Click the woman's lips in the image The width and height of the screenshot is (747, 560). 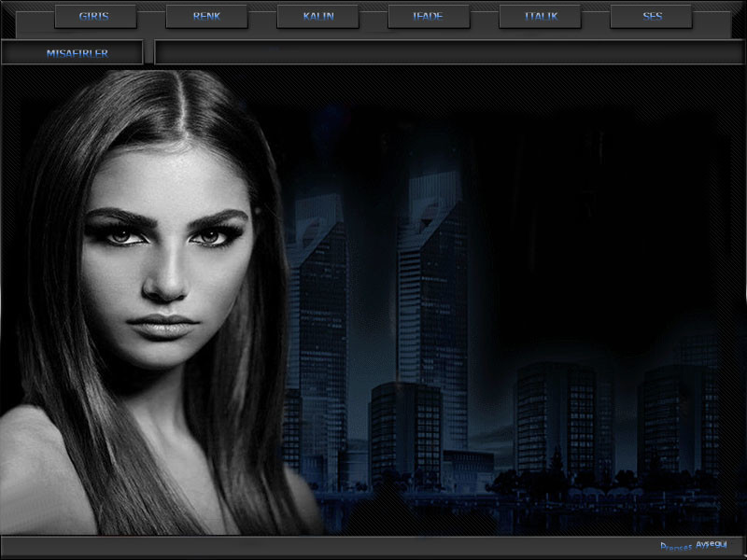coord(163,326)
